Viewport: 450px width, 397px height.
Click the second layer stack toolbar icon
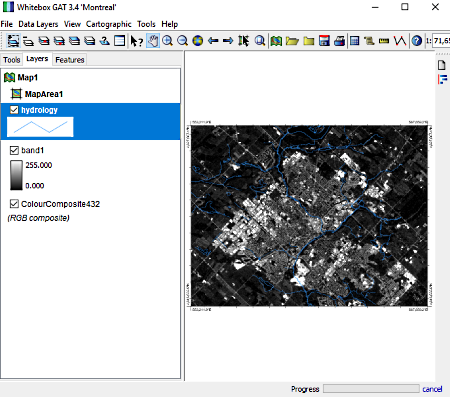[28, 41]
